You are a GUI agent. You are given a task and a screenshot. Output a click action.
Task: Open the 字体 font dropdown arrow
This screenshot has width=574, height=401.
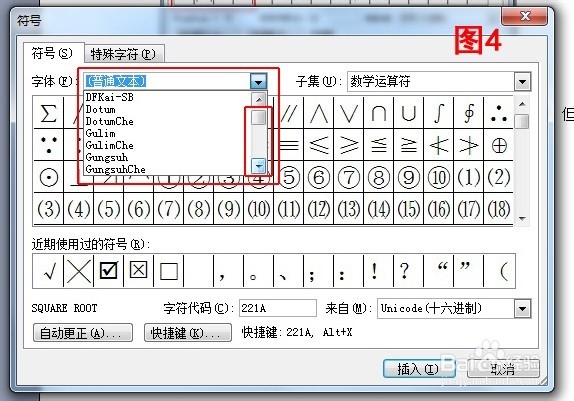click(258, 81)
